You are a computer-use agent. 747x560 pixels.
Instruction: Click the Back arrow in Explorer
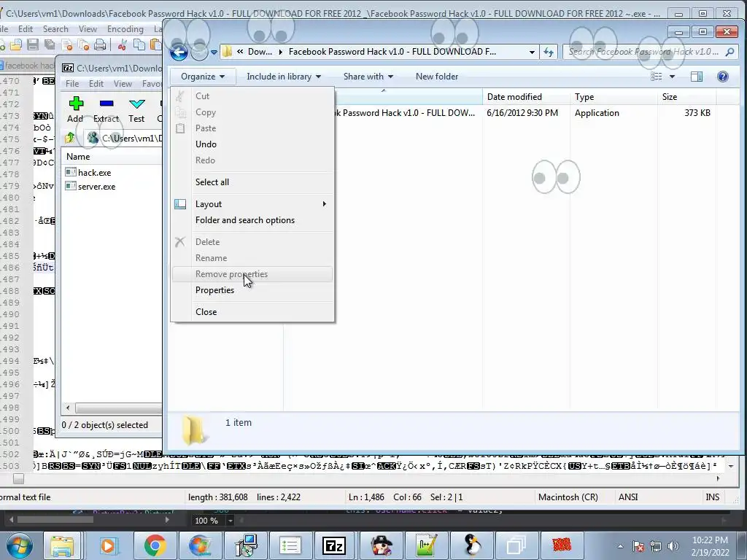[x=179, y=52]
